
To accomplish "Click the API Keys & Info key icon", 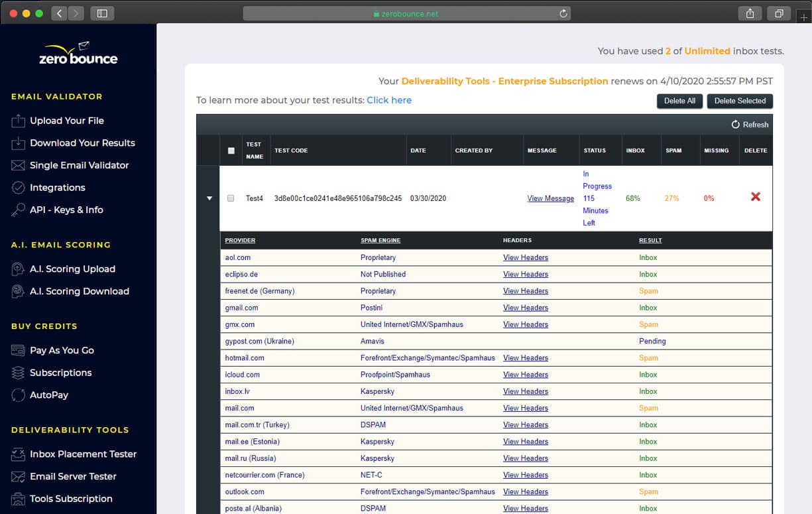I will pyautogui.click(x=18, y=210).
